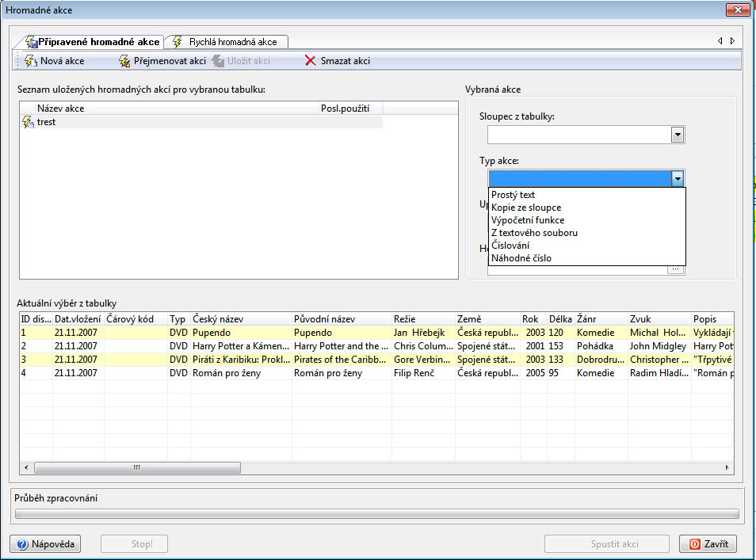
Task: Close the Hromadné akce window
Action: click(x=738, y=10)
